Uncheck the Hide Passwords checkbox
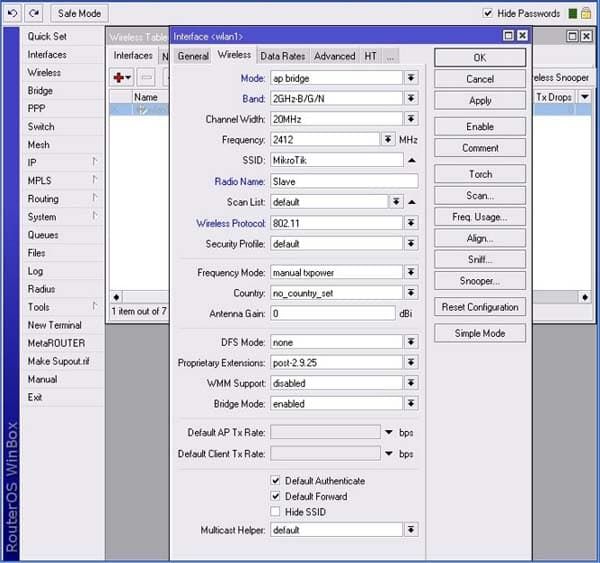Image resolution: width=600 pixels, height=563 pixels. (488, 13)
